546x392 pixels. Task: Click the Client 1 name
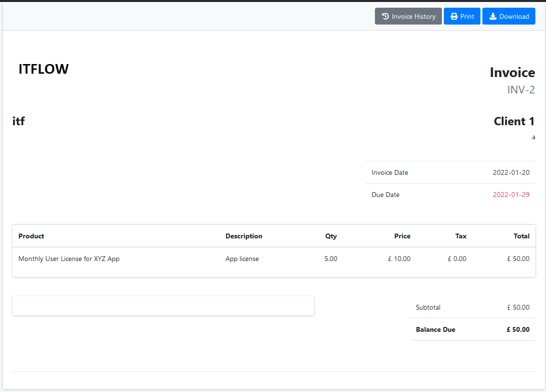pos(514,121)
